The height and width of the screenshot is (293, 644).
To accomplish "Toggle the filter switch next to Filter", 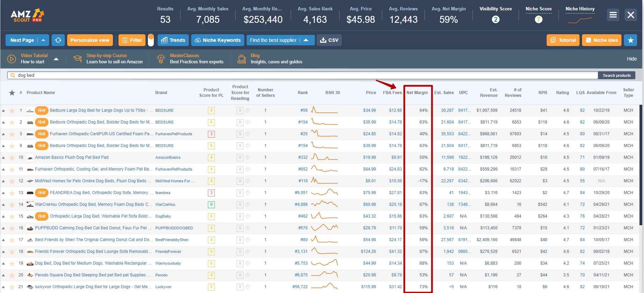I will point(151,40).
